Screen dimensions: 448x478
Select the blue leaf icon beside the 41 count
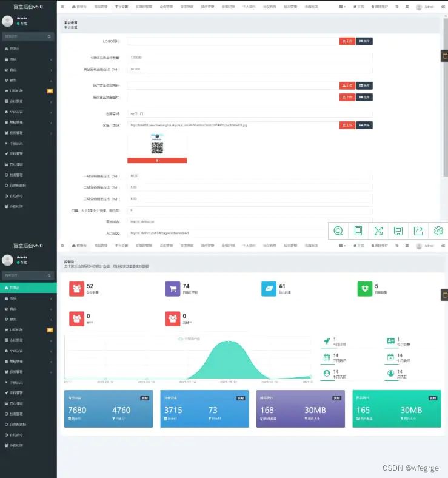coord(269,289)
